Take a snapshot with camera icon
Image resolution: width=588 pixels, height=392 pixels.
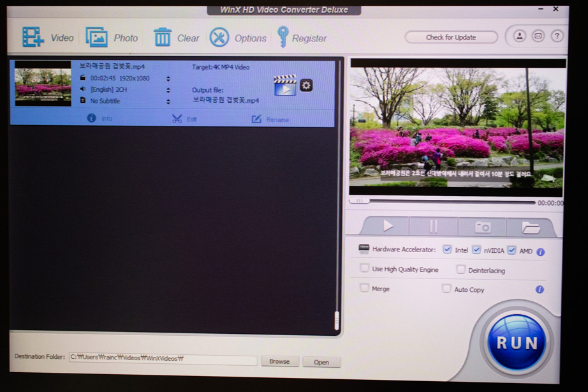coord(483,227)
